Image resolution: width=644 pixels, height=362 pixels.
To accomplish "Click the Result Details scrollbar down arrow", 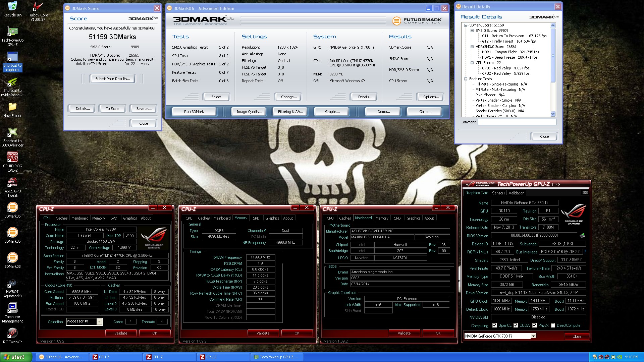I will [553, 114].
